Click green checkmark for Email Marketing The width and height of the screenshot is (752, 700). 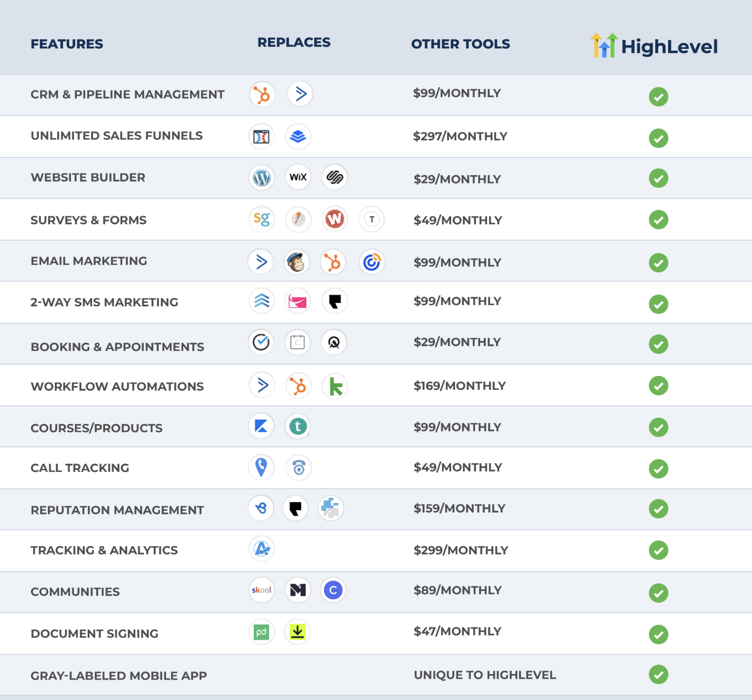(x=658, y=263)
